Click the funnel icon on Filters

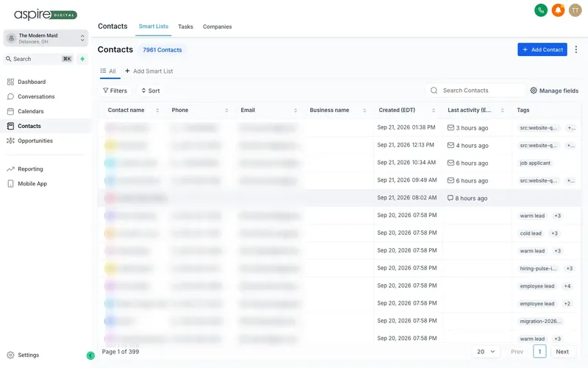coord(106,91)
